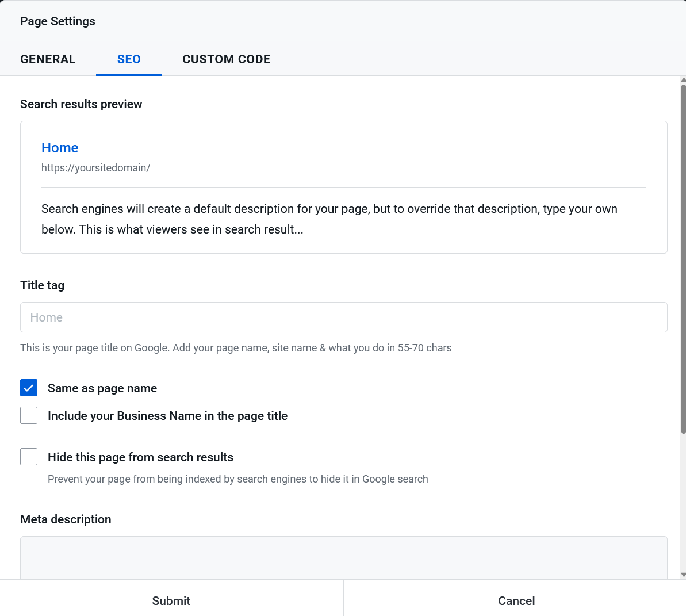Enable the Include your Business Name checkbox
The height and width of the screenshot is (616, 686).
(29, 415)
